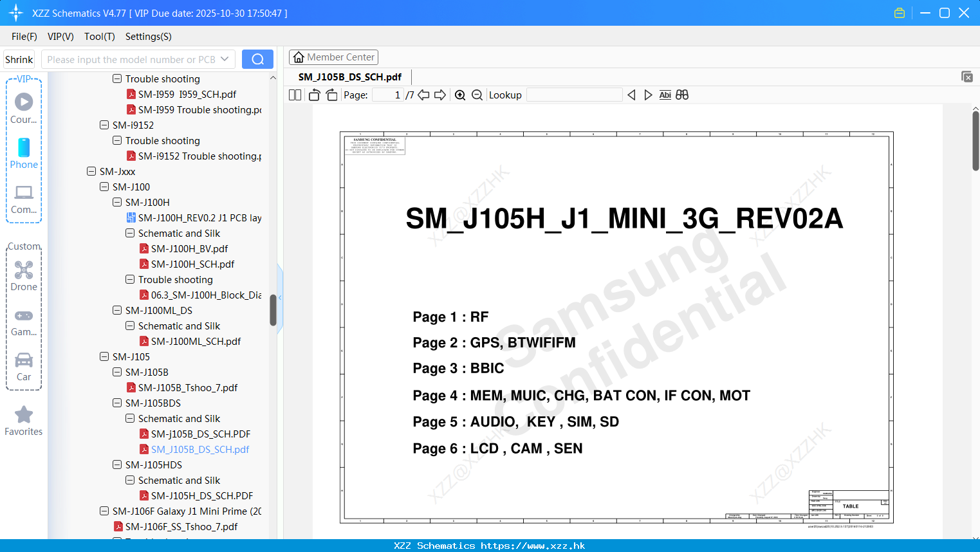980x552 pixels.
Task: Rotate the schematic clockwise
Action: 331,95
